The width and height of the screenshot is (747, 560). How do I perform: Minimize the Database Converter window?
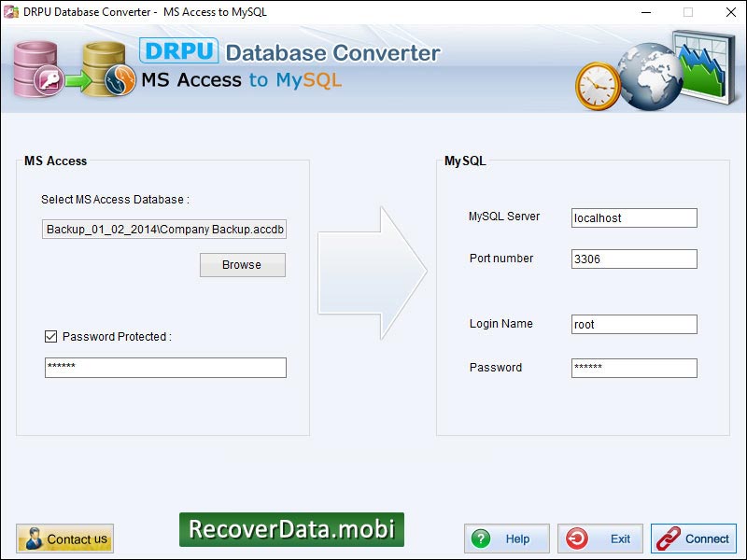click(646, 12)
